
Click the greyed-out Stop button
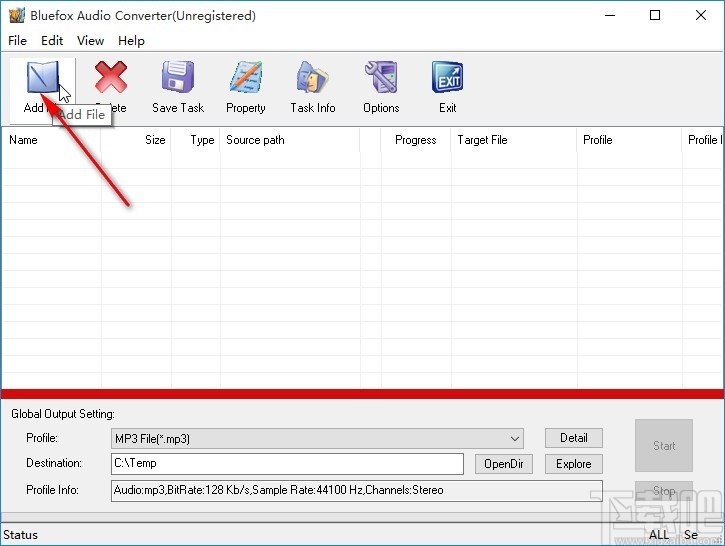(664, 491)
